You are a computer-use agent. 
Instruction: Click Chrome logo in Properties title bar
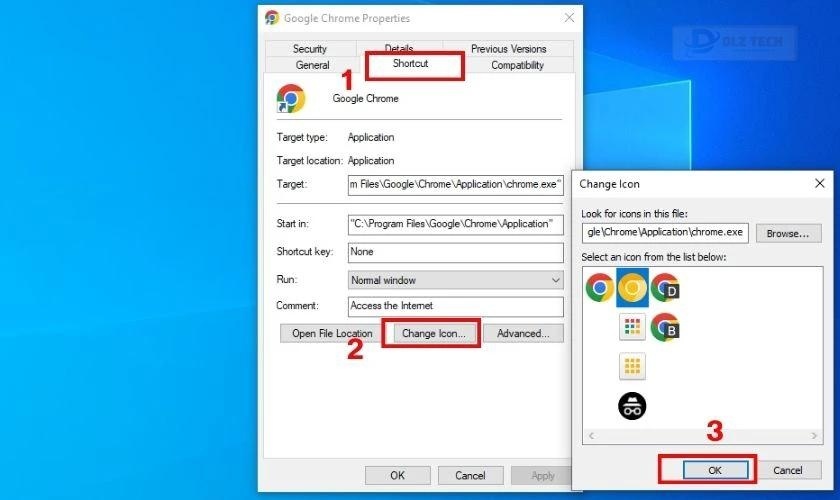coord(272,18)
